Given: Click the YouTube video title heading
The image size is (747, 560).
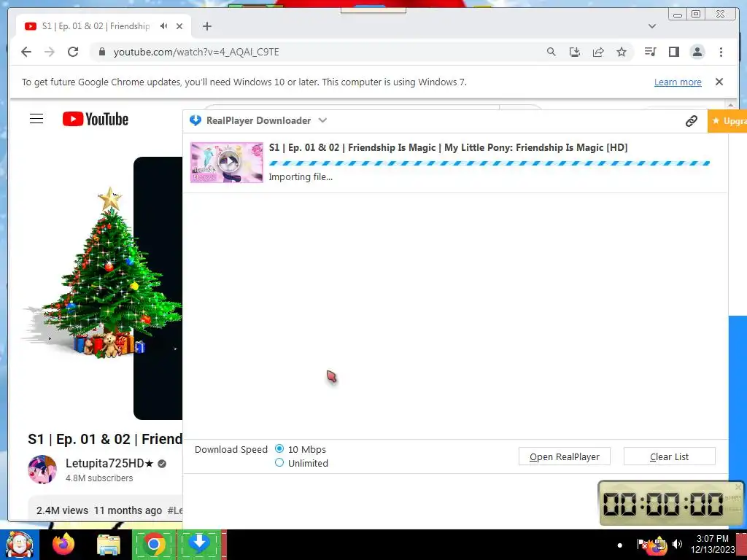Looking at the screenshot, I should pos(105,439).
